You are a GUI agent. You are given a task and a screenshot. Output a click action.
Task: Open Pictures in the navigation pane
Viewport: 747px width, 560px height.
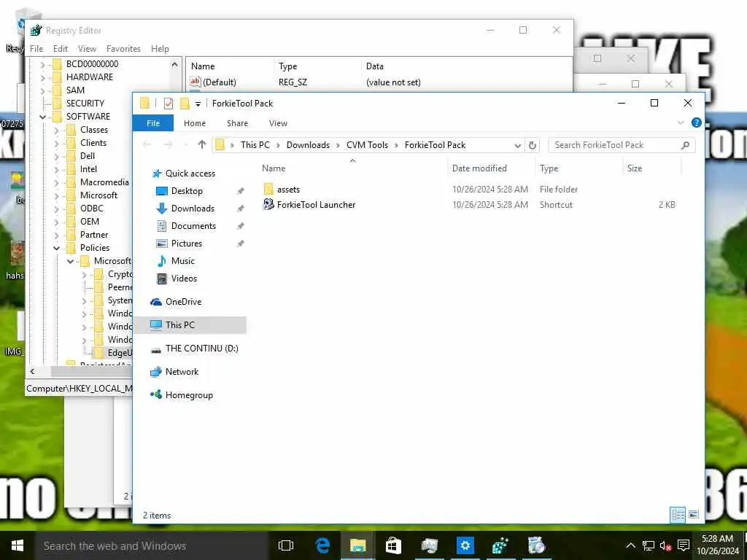point(186,244)
